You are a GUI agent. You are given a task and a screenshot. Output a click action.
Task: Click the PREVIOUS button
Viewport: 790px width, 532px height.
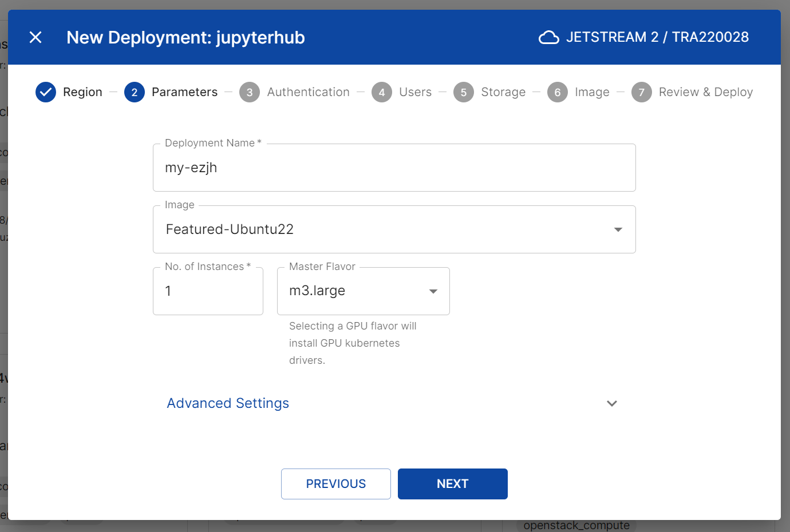click(336, 484)
